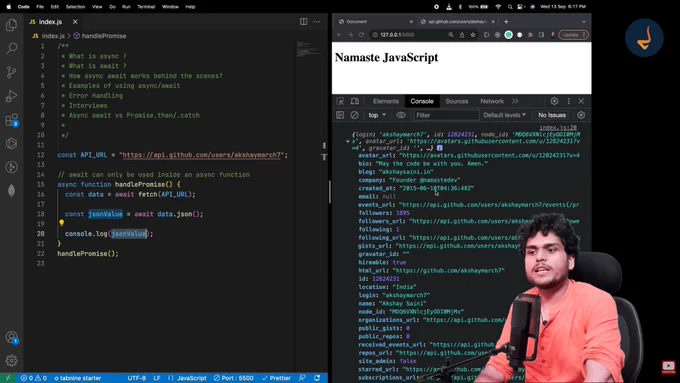Image resolution: width=680 pixels, height=383 pixels.
Task: Open the Run and Debug view
Action: click(x=11, y=96)
